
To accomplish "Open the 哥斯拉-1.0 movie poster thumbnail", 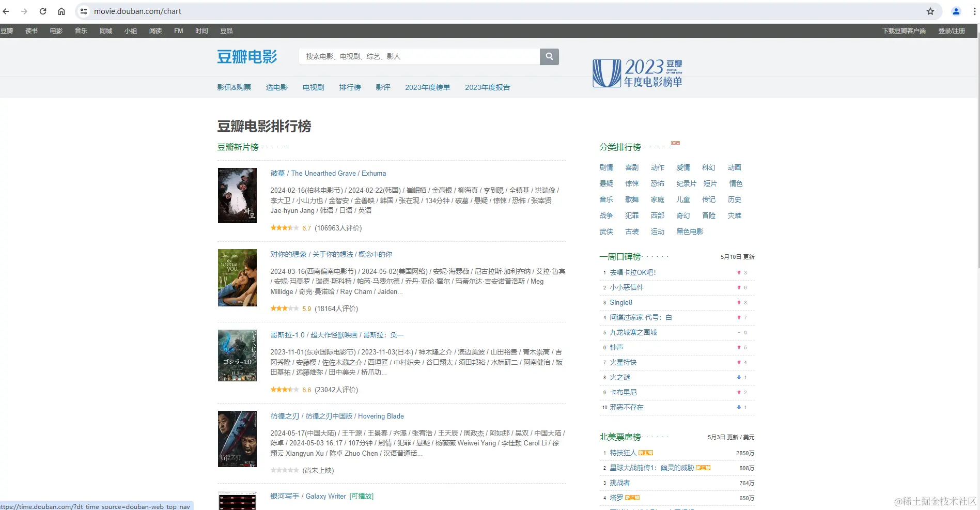I will (237, 356).
